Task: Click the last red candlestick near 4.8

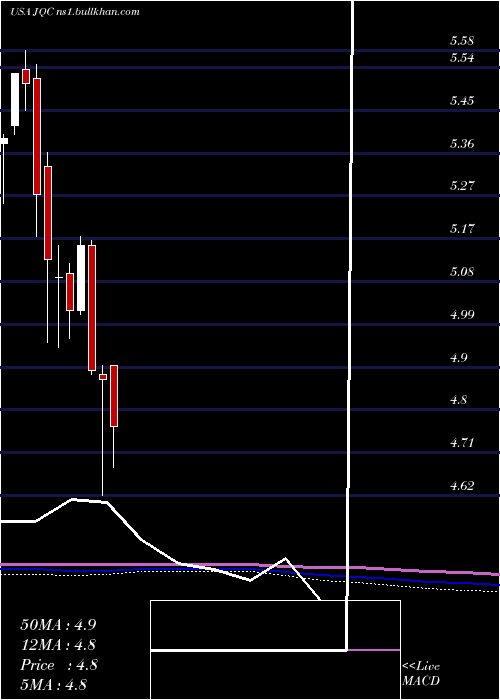Action: pyautogui.click(x=114, y=396)
